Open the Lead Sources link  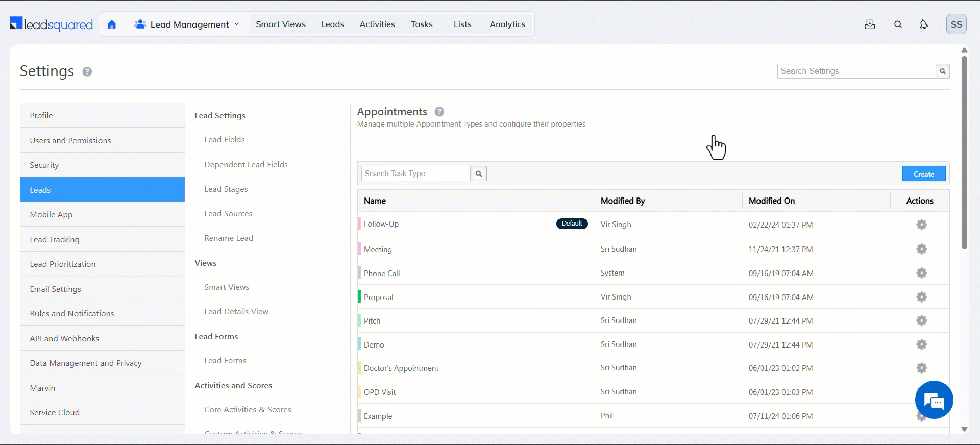point(228,213)
